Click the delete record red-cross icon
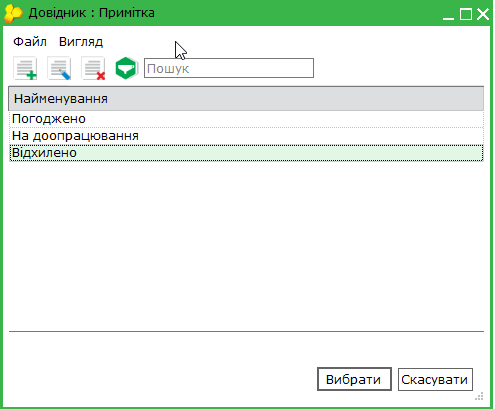The image size is (495, 409). 93,68
